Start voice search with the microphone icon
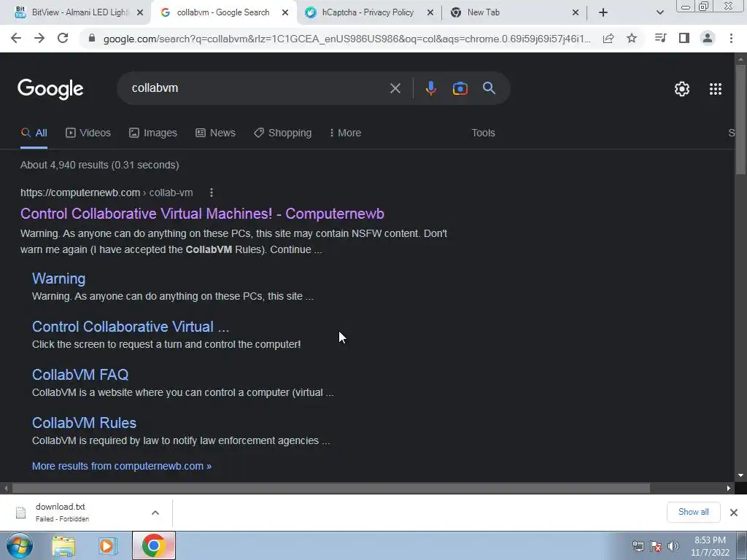 [430, 88]
